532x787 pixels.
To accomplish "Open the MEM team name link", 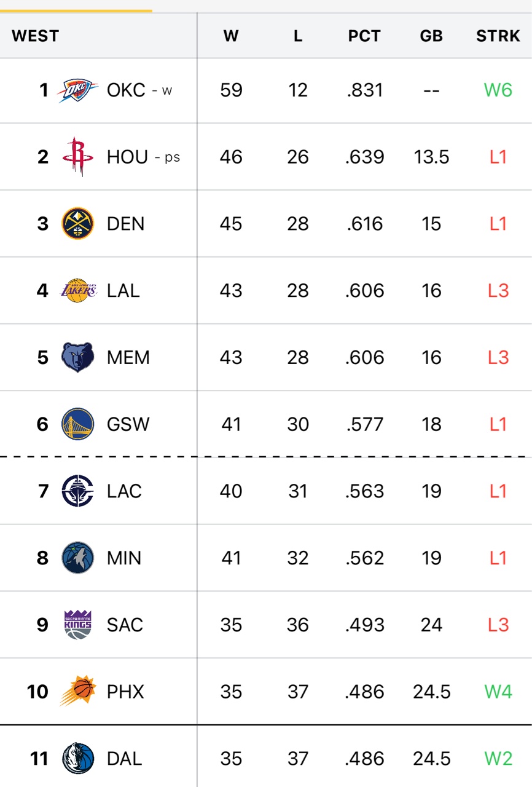I will coord(128,357).
